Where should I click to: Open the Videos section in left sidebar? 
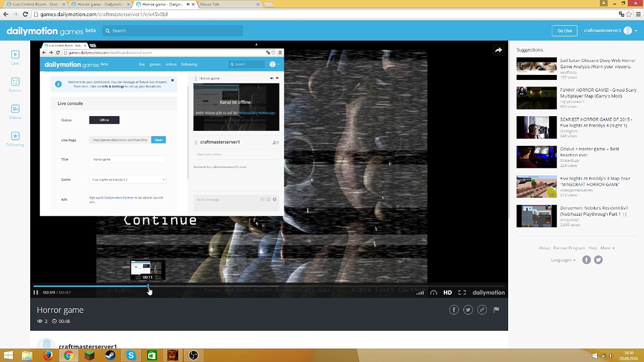15,112
